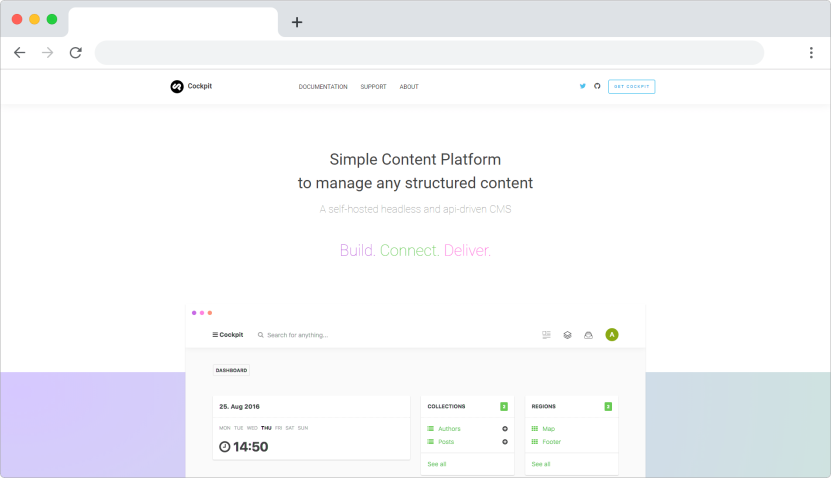This screenshot has width=831, height=478.
Task: Select the Dashboard label tag
Action: click(x=232, y=370)
